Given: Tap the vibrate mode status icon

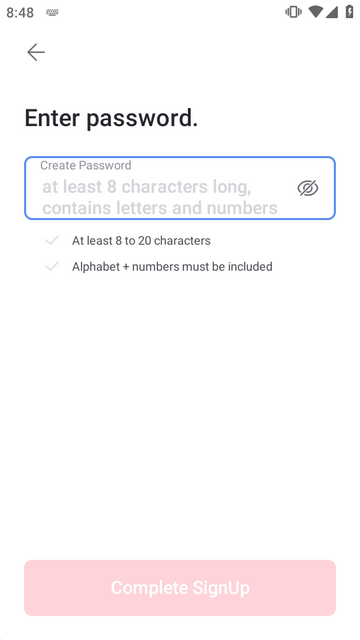Looking at the screenshot, I should point(293,12).
